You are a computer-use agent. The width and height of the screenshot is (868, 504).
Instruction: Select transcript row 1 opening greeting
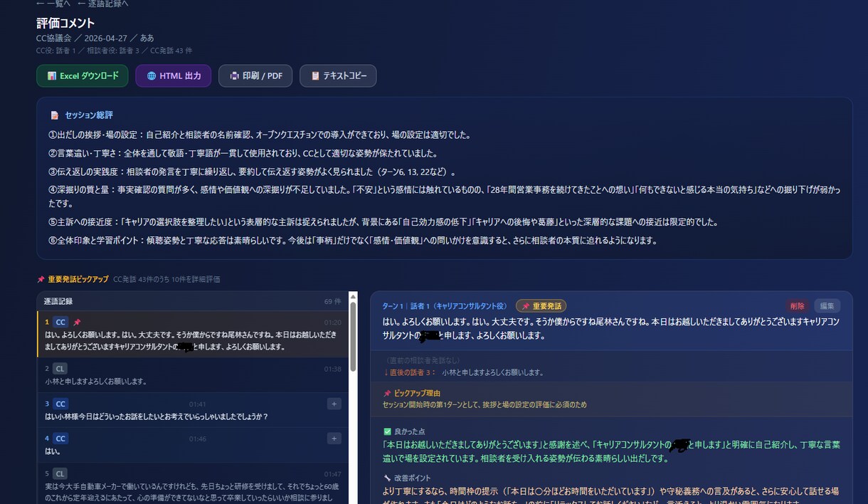[x=193, y=334]
